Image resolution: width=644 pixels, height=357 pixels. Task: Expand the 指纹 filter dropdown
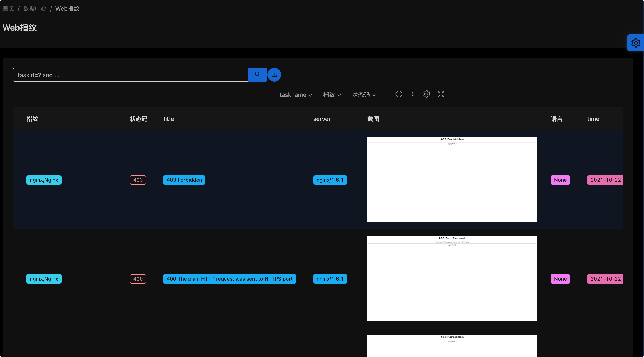coord(332,95)
